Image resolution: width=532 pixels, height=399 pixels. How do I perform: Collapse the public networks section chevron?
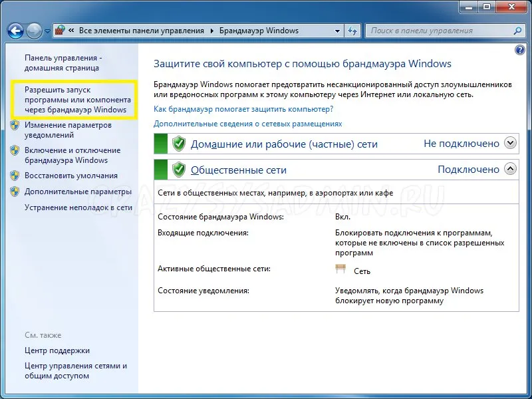(510, 169)
